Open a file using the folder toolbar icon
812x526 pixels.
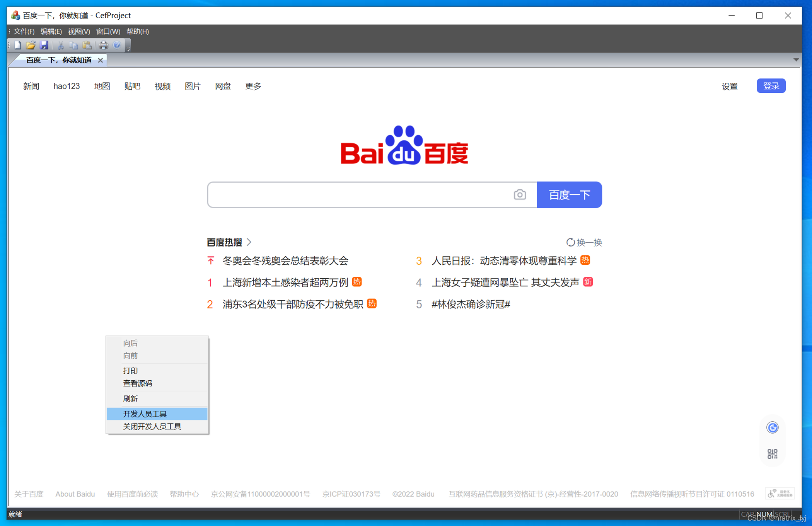(31, 45)
